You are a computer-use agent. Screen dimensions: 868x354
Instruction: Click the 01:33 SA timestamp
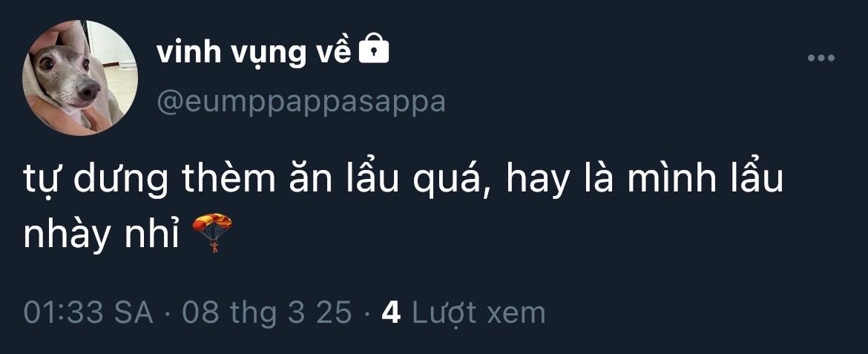point(88,312)
